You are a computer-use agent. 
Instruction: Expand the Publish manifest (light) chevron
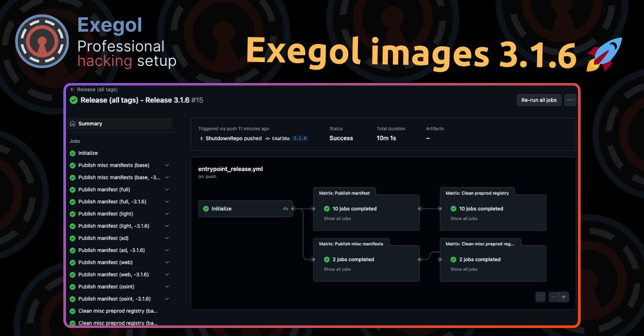[x=167, y=214]
